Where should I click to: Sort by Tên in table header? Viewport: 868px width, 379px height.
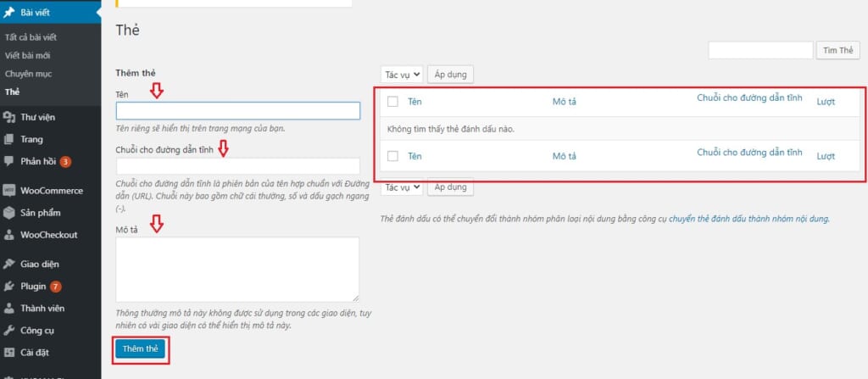(415, 102)
